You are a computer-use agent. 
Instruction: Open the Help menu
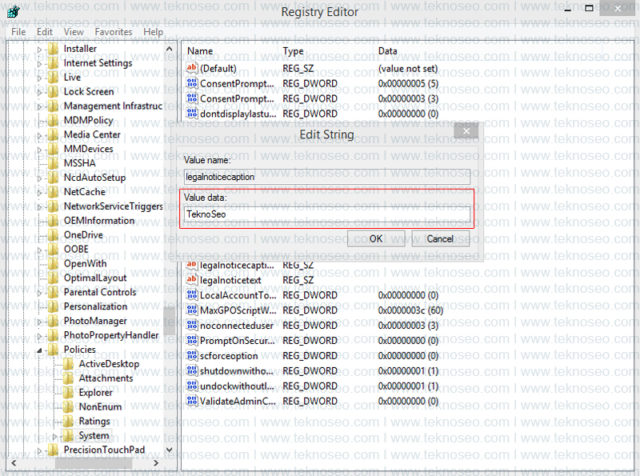pyautogui.click(x=153, y=32)
